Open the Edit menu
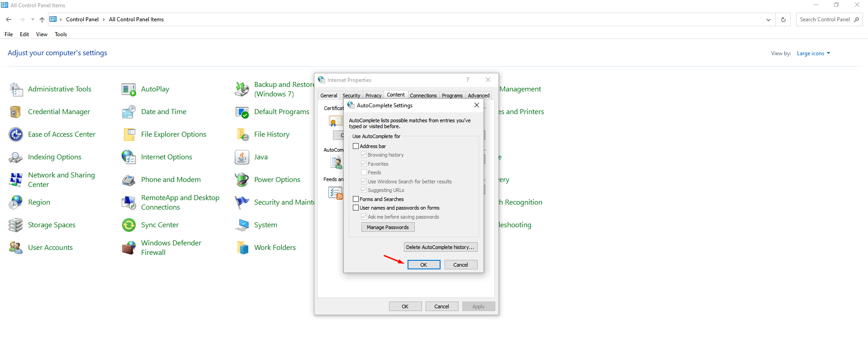 [24, 34]
